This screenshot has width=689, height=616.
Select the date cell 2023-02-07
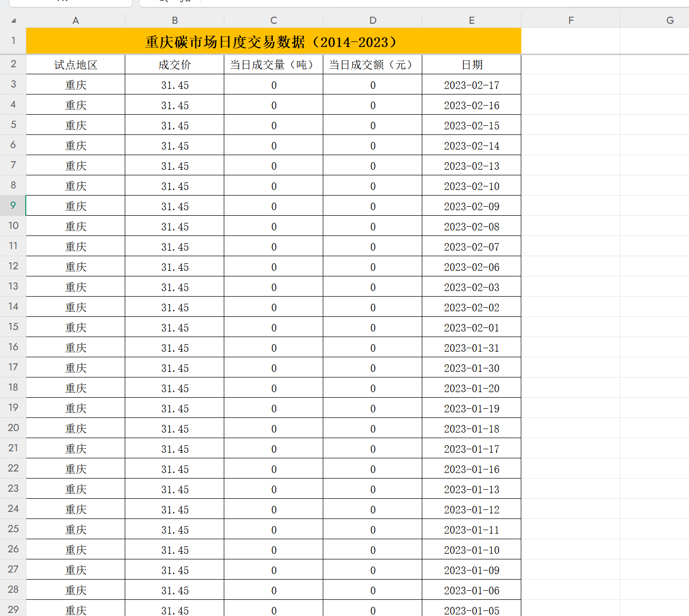tap(472, 247)
